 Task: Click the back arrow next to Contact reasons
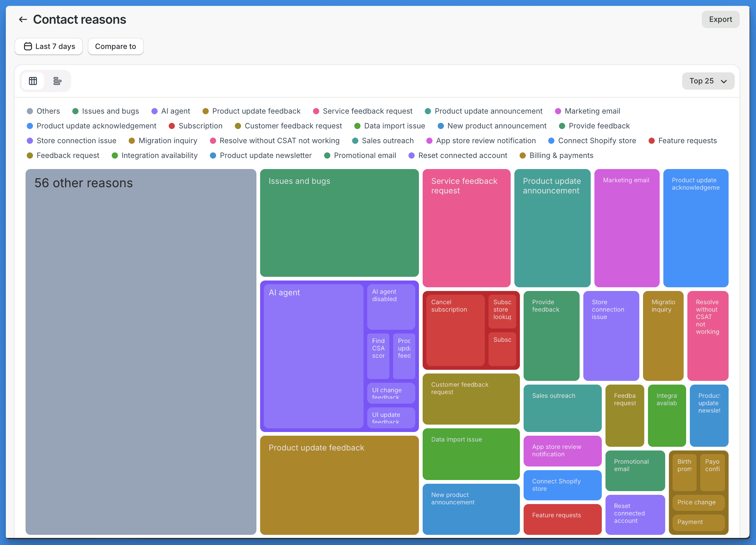pos(23,19)
